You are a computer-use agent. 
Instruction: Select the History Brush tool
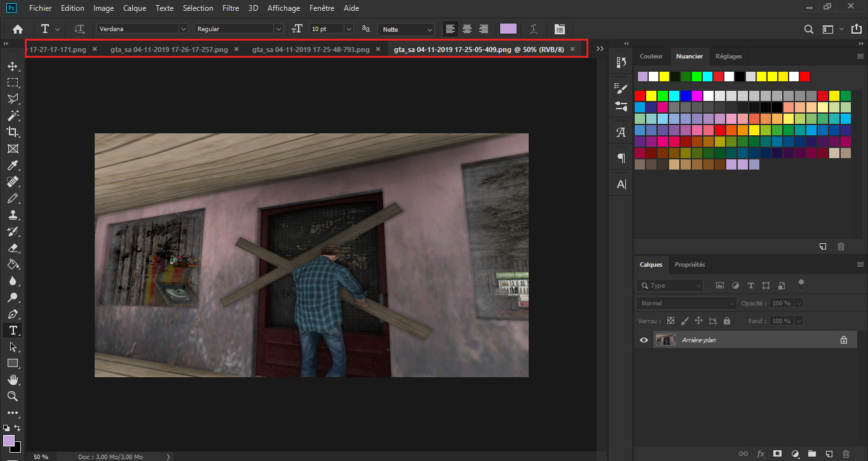coord(12,231)
